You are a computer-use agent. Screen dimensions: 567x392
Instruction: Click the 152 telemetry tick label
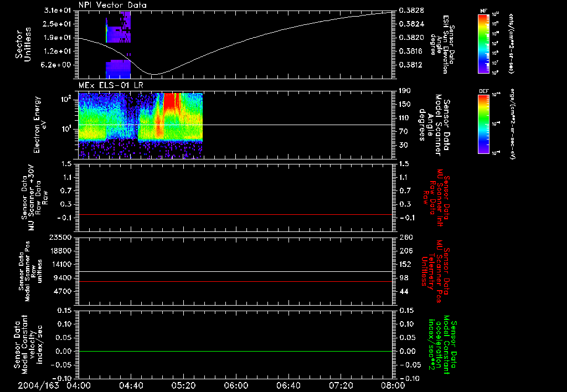pos(405,264)
